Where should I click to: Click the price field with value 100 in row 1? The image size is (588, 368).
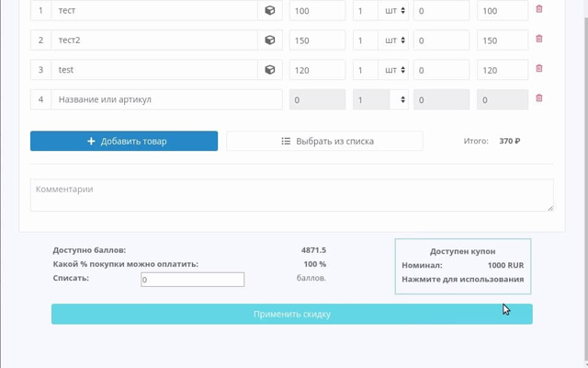(317, 10)
